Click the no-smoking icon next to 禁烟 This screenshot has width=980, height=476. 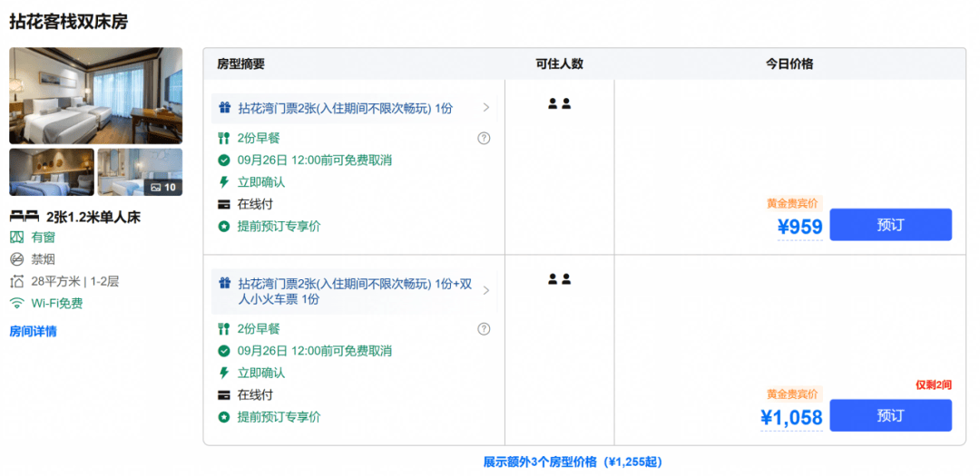[17, 259]
